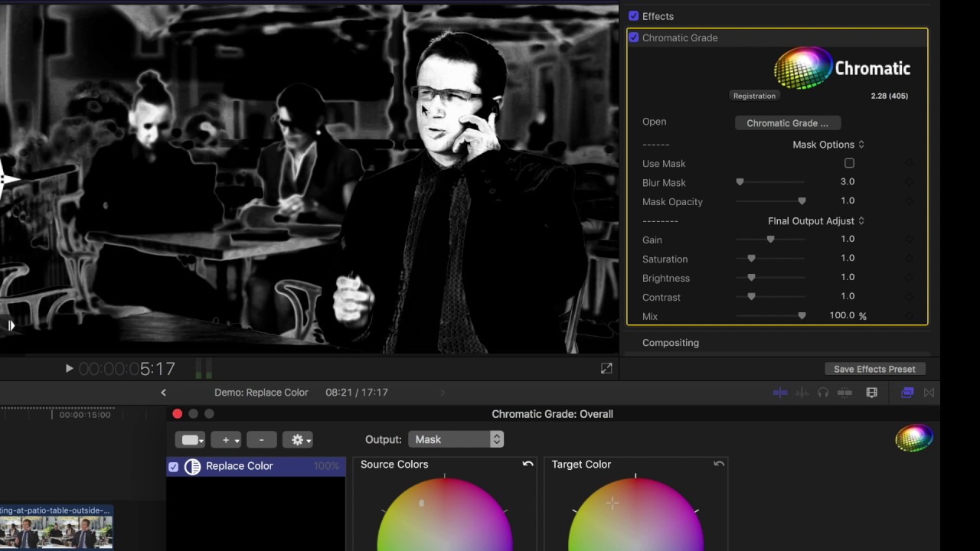Click the 08:21 / 17:17 duration text
Image resolution: width=980 pixels, height=551 pixels.
357,393
